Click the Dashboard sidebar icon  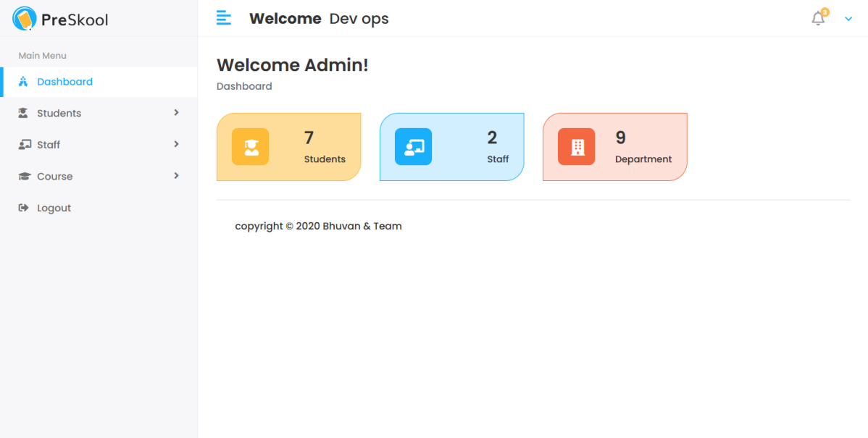point(23,82)
